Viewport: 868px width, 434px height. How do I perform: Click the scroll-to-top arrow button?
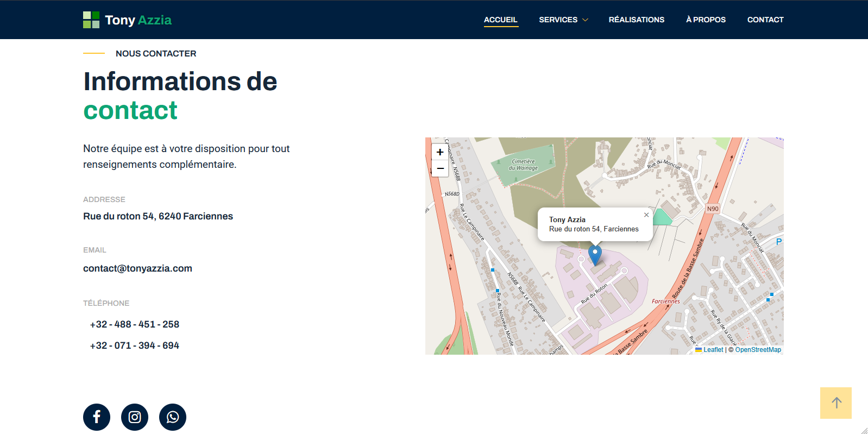click(x=836, y=403)
